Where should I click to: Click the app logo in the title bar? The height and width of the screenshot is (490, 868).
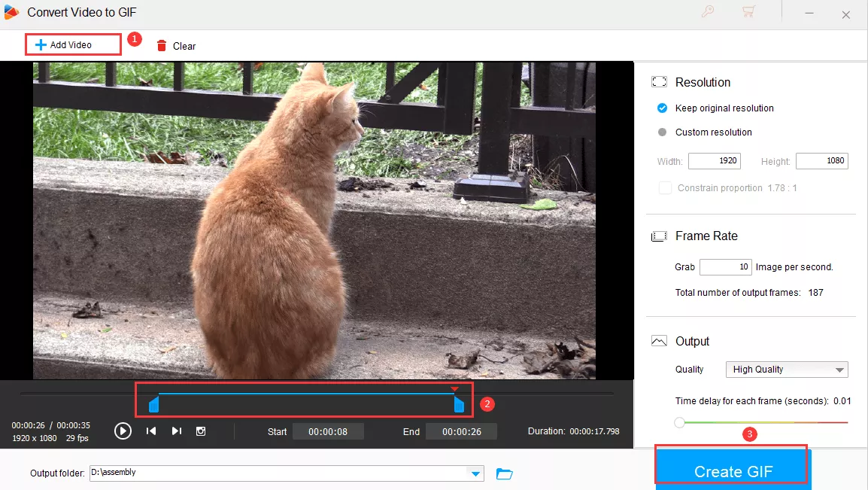[11, 12]
